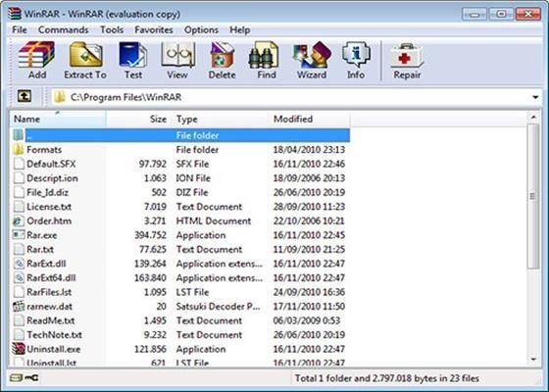This screenshot has height=392, width=549.
Task: Click the License.txt document icon
Action: 19,207
